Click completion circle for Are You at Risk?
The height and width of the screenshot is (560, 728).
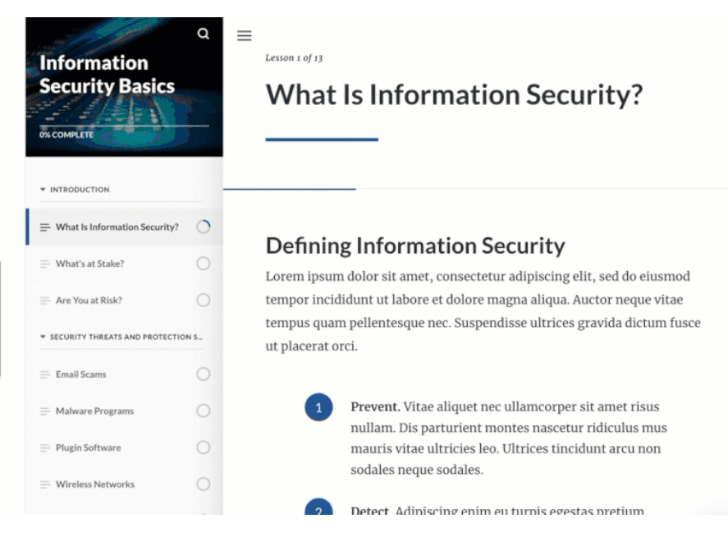pos(204,300)
